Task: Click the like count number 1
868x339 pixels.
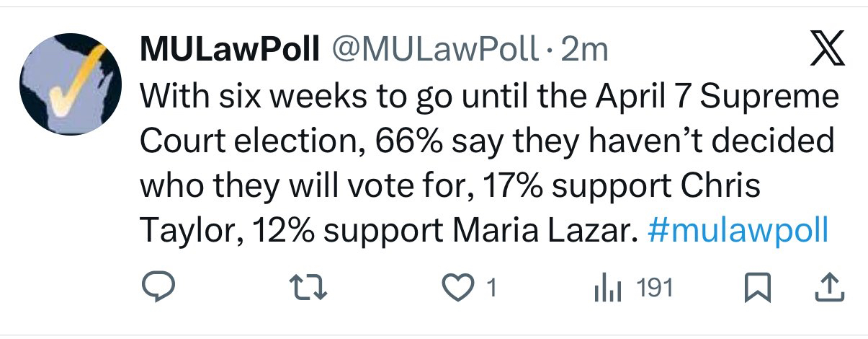Action: [x=491, y=289]
